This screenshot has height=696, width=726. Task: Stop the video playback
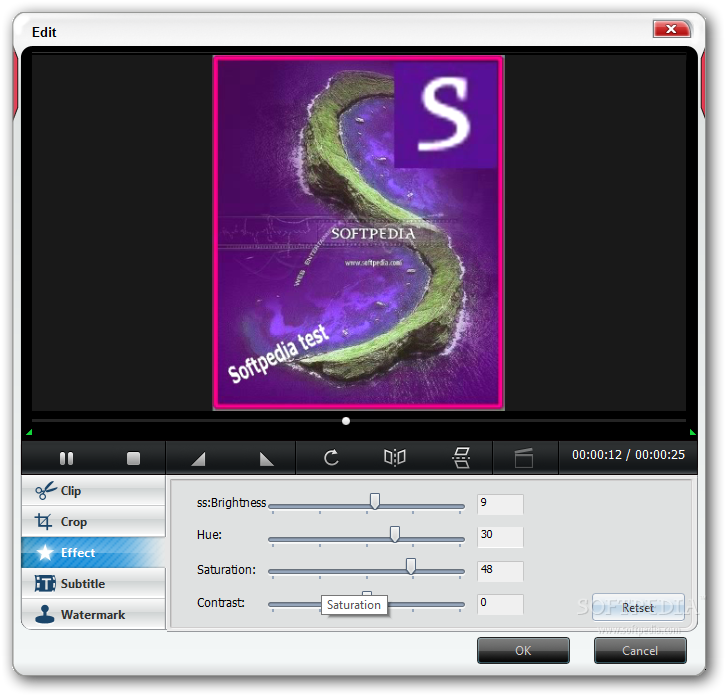(x=133, y=458)
